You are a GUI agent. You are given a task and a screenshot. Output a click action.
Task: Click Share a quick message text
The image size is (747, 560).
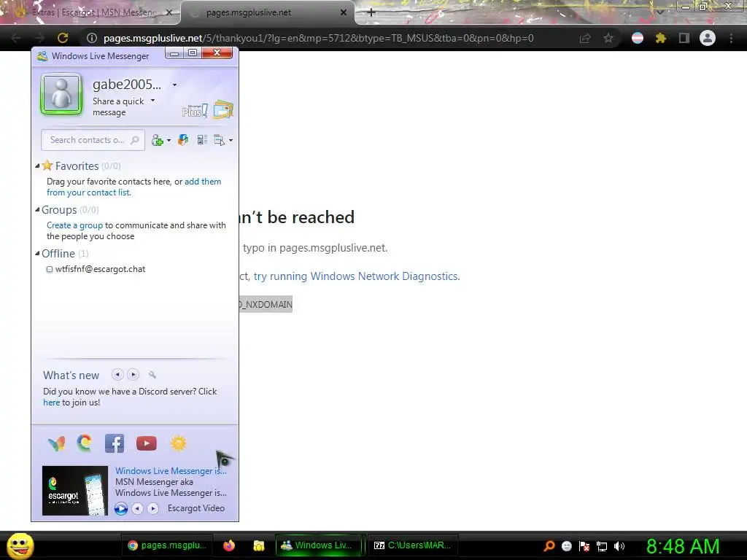[118, 106]
